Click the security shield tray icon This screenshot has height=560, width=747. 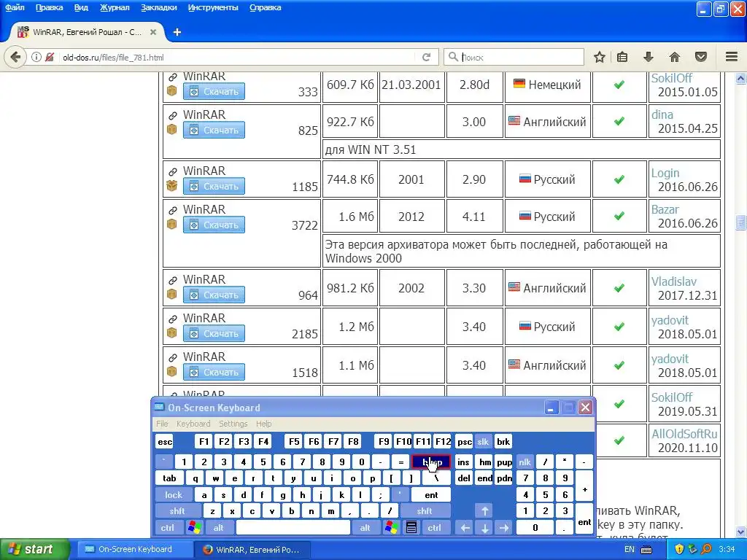pyautogui.click(x=679, y=549)
